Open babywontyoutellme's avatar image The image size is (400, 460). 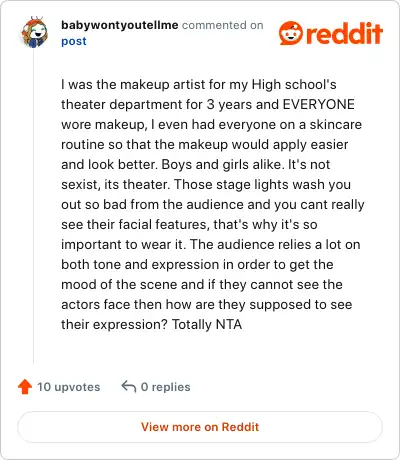point(34,32)
